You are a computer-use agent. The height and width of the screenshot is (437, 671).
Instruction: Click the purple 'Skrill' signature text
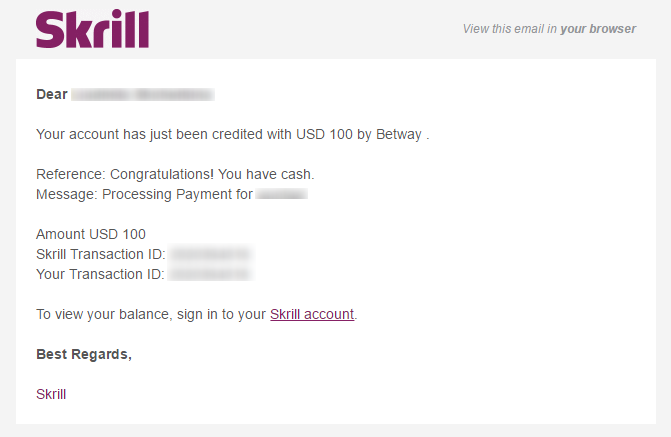51,394
